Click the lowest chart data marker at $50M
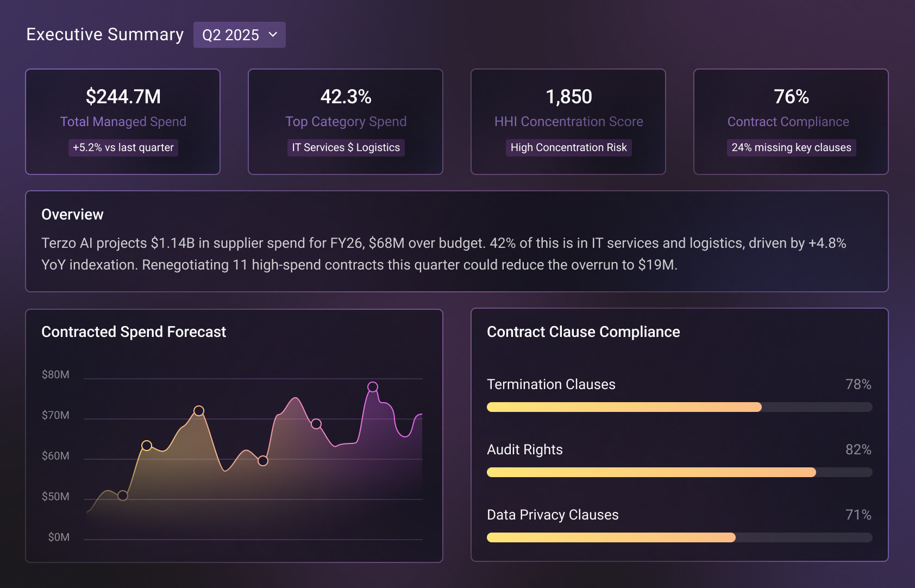 pos(123,496)
